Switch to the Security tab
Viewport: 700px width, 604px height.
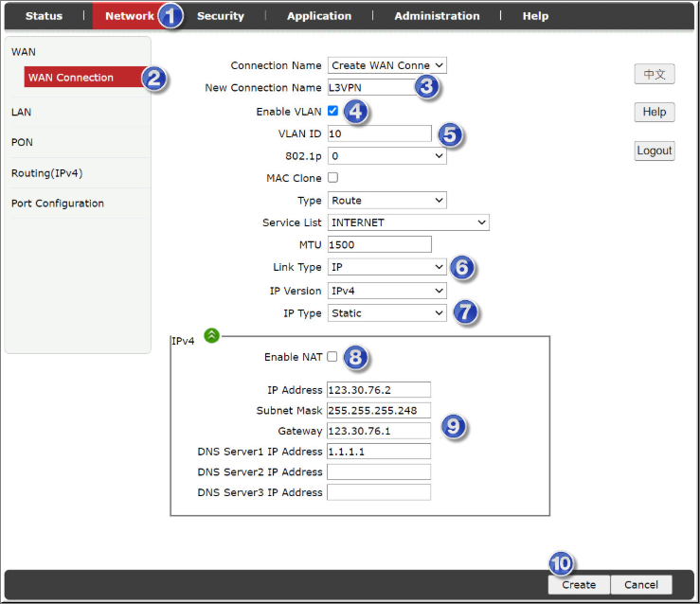(220, 16)
